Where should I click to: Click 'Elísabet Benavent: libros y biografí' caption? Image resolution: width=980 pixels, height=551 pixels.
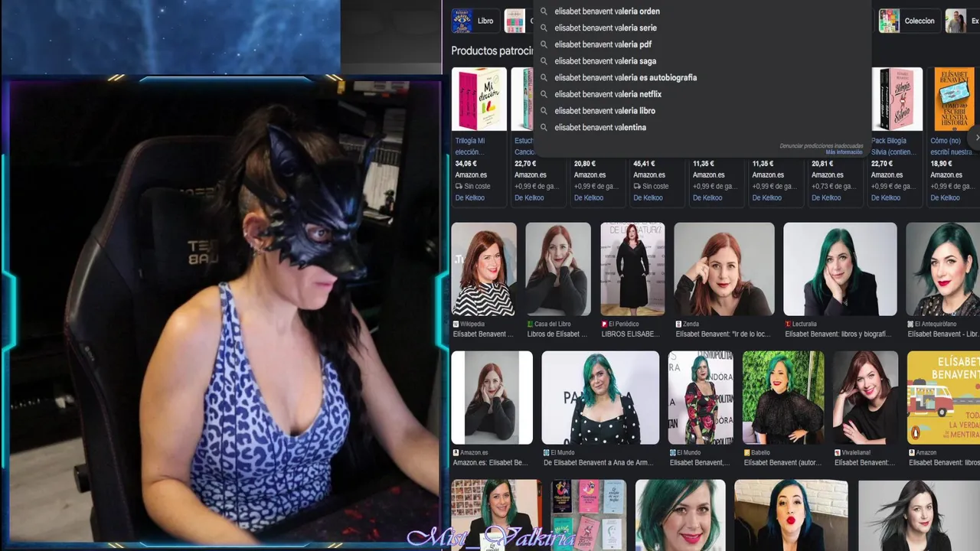click(x=839, y=334)
